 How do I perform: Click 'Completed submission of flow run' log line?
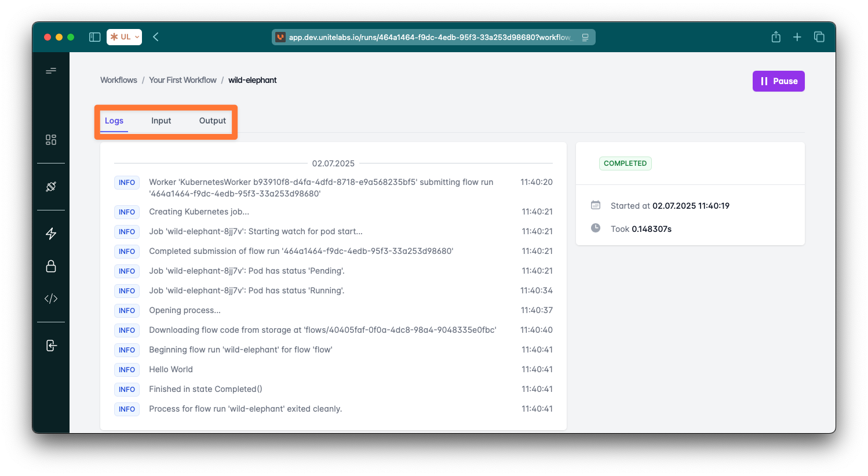[x=301, y=251]
